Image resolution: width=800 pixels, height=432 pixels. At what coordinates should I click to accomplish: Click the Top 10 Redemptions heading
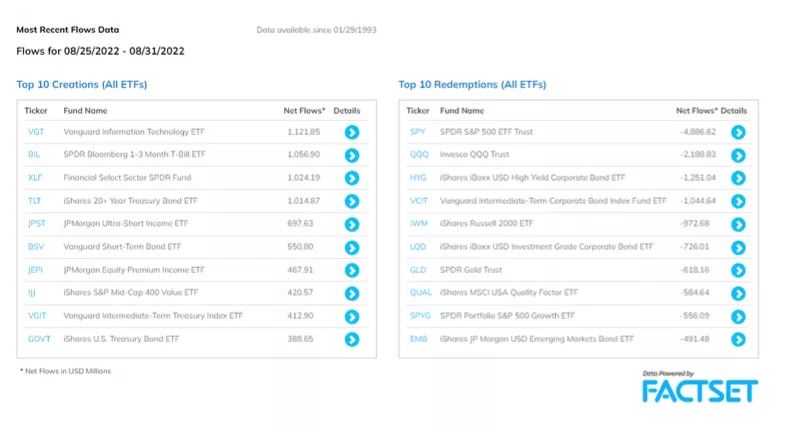tap(472, 85)
